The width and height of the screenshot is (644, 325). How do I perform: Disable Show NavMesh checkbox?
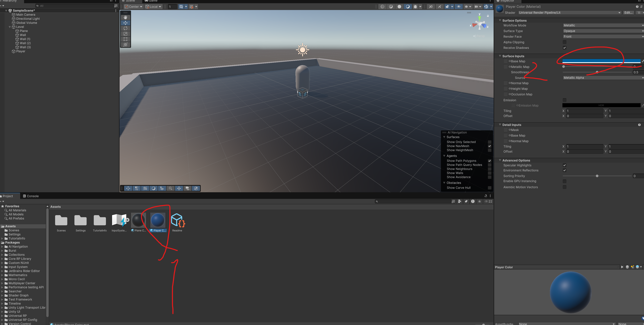[490, 146]
